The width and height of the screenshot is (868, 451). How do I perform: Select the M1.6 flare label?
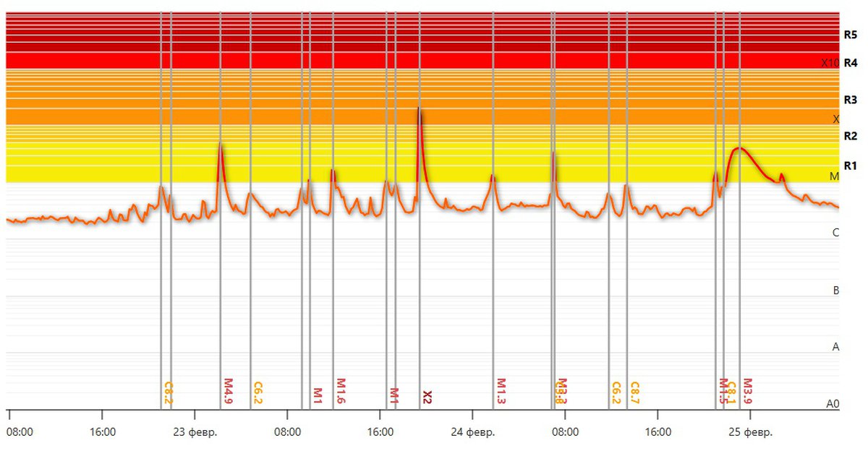tap(341, 391)
